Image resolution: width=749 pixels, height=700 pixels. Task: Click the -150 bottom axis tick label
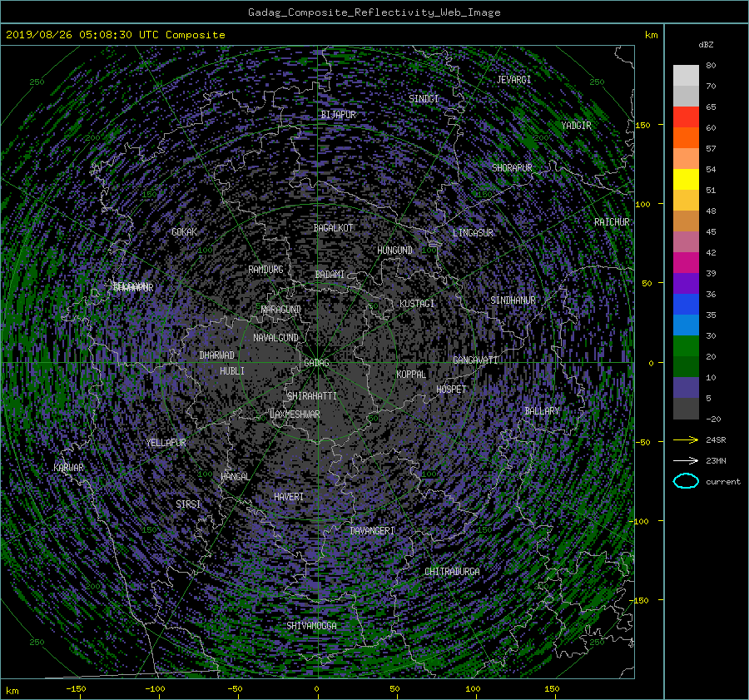[x=76, y=688]
